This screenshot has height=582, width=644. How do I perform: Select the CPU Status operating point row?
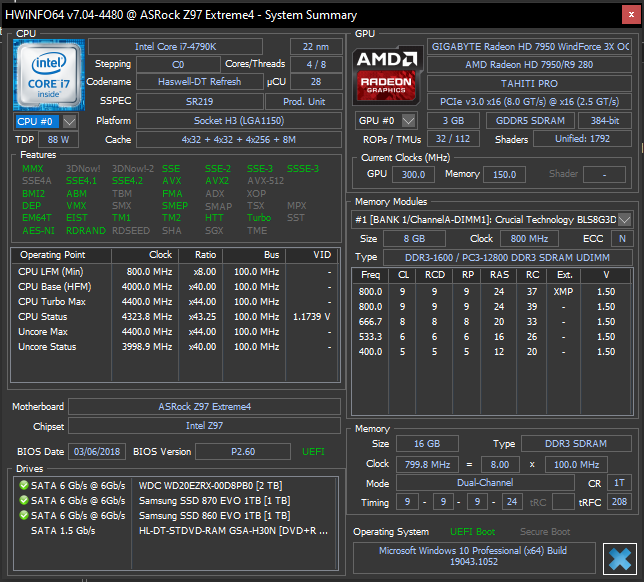tap(175, 317)
